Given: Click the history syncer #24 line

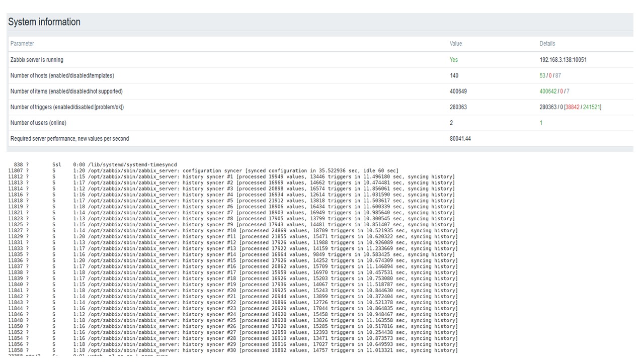Looking at the screenshot, I should tap(233, 315).
